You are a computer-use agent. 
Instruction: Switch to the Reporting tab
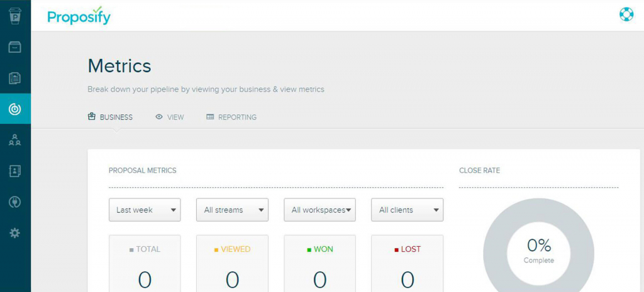click(231, 117)
